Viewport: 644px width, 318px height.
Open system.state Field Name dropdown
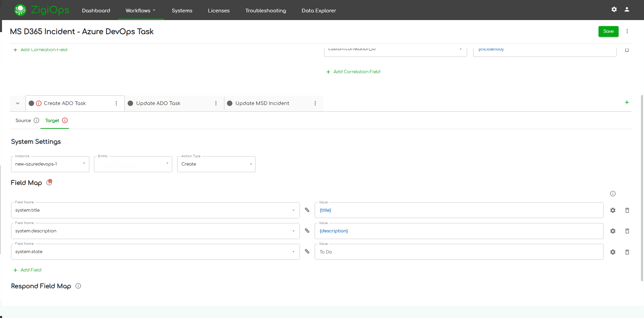pos(155,252)
